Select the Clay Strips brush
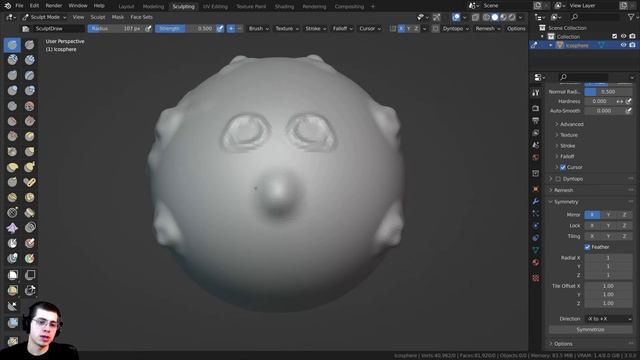 pyautogui.click(x=29, y=60)
